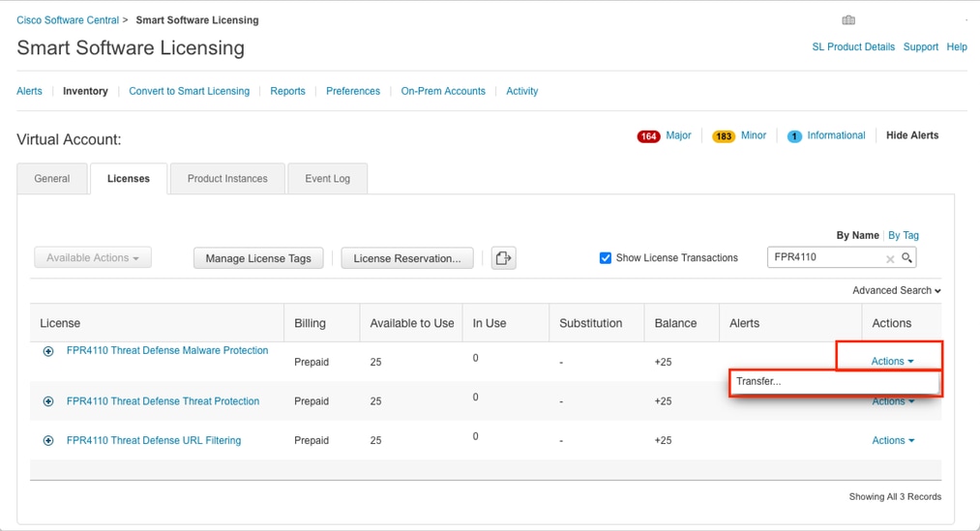Image resolution: width=980 pixels, height=531 pixels.
Task: Click the License Reservation... button
Action: 407,258
